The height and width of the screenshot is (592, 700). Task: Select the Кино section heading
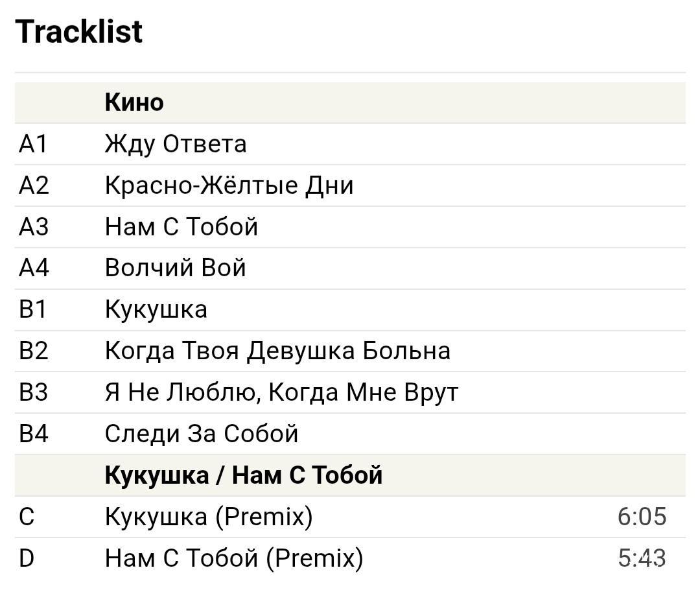coord(134,102)
